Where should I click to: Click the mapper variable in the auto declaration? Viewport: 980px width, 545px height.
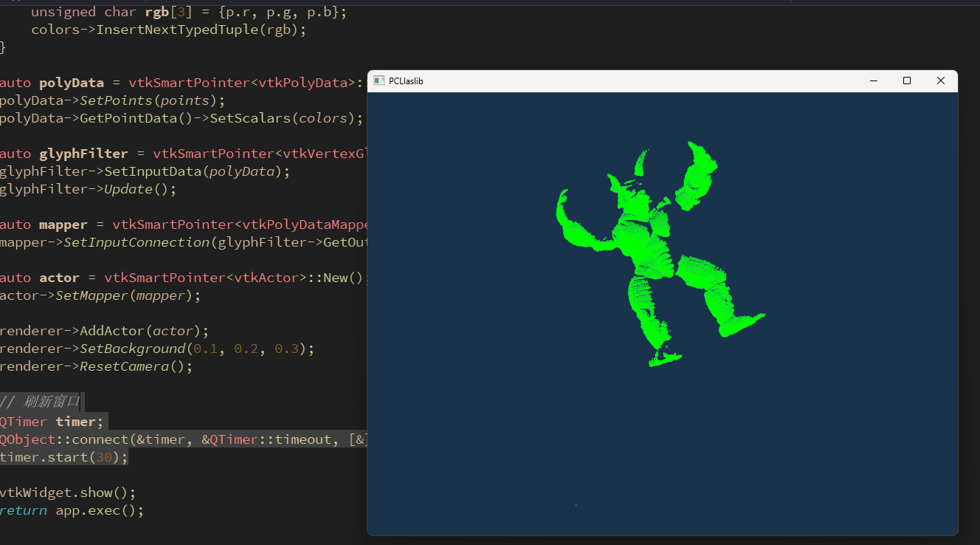[x=63, y=224]
